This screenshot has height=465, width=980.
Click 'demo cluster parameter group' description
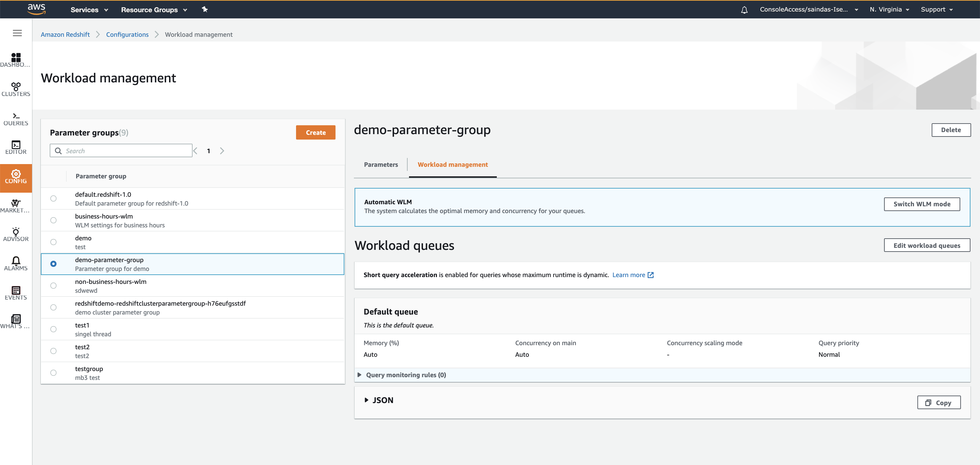pos(117,312)
